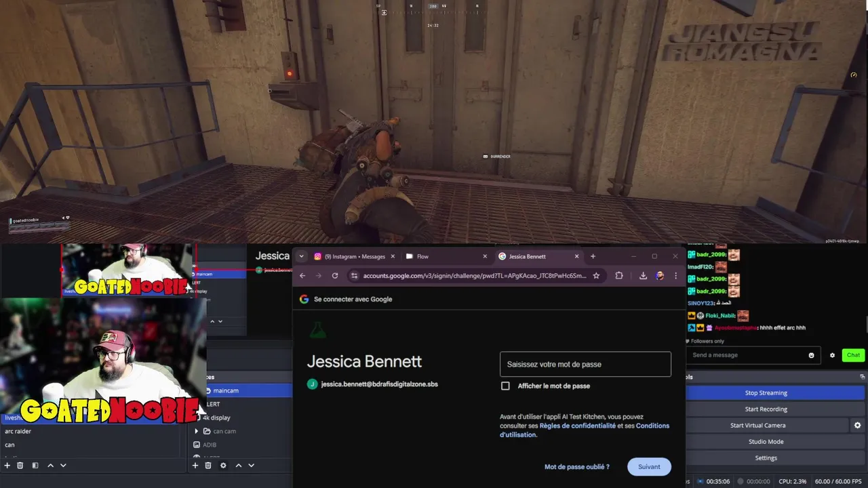868x488 pixels.
Task: Open new browser tab with plus
Action: [593, 256]
